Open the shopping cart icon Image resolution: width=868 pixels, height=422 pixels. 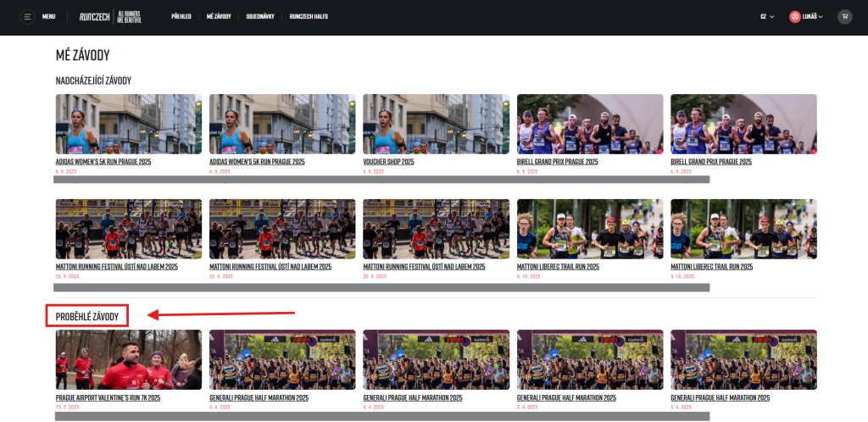point(845,17)
